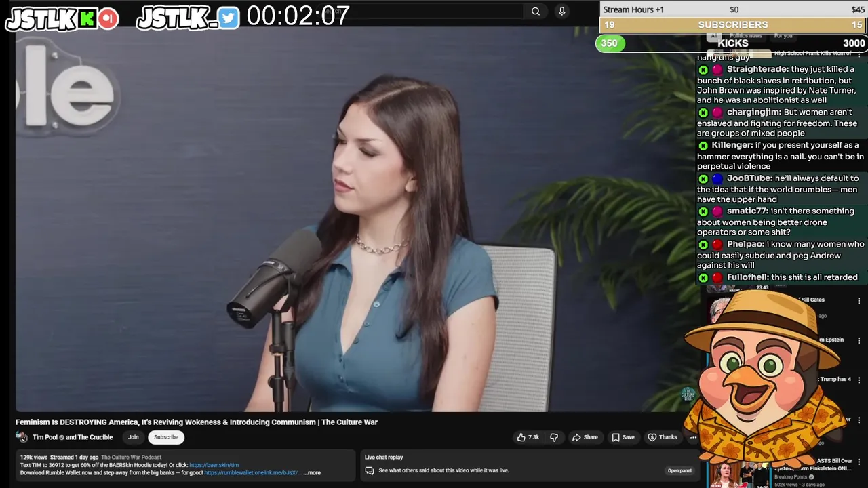Click the thumbs-down dislike icon

(553, 437)
